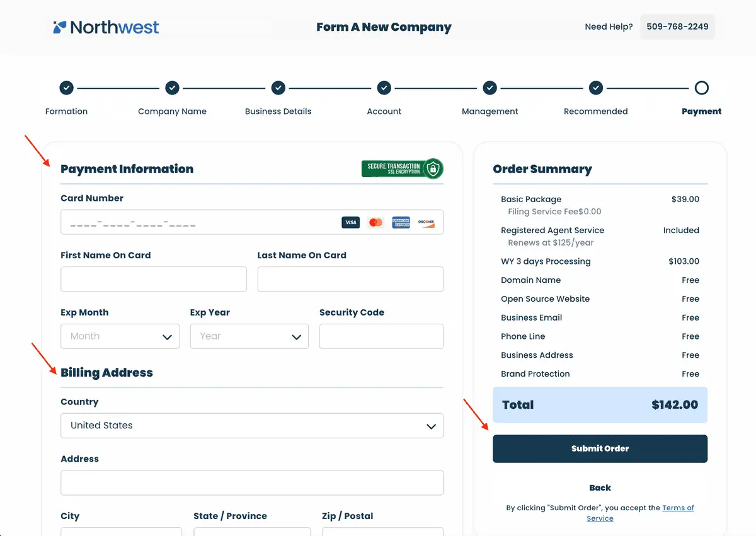This screenshot has width=756, height=536.
Task: Click the Back button
Action: (x=600, y=488)
